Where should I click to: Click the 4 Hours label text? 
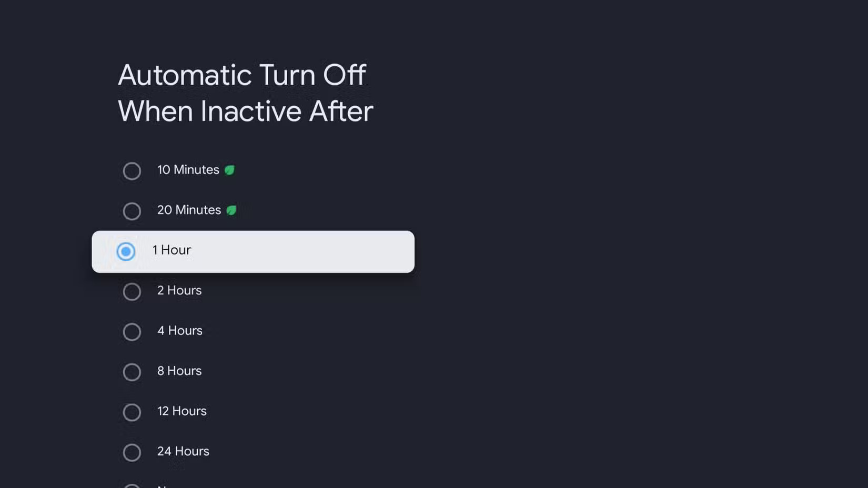coord(180,331)
